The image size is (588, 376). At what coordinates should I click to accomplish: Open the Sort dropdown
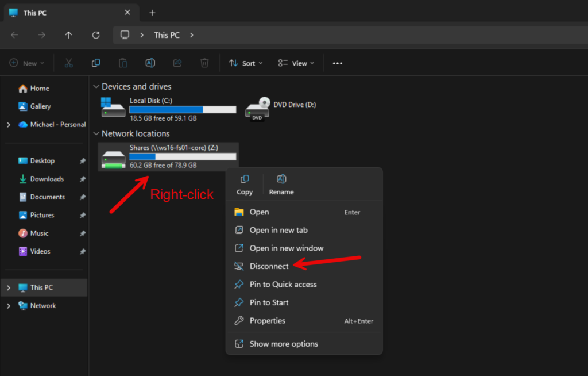pos(246,63)
